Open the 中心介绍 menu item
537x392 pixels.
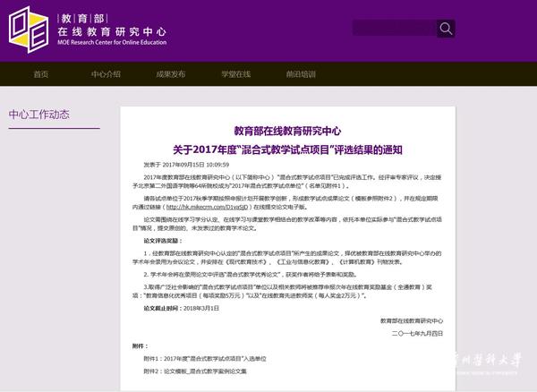(106, 74)
